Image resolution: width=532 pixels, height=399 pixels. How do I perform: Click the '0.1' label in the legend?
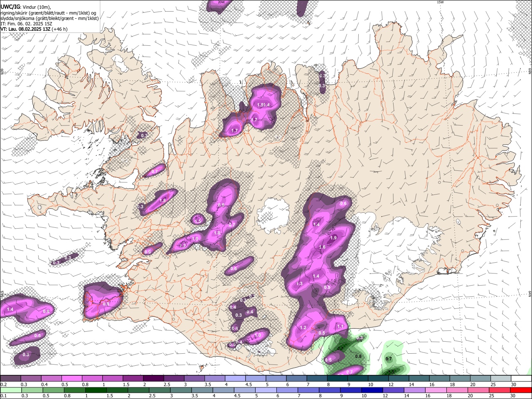tap(3, 396)
